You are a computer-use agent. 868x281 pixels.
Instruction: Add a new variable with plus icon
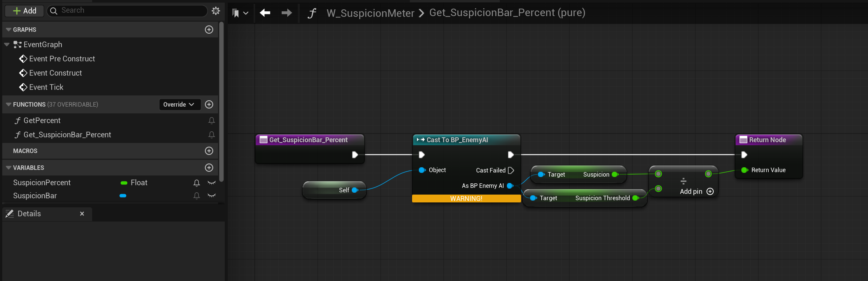tap(209, 168)
